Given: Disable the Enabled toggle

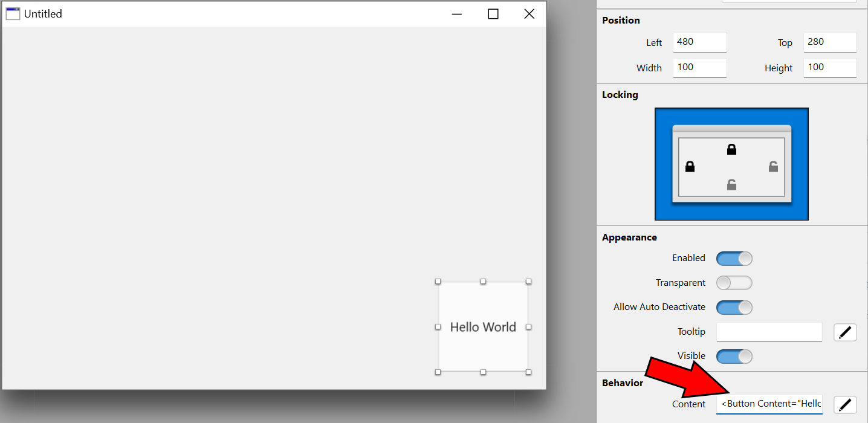Looking at the screenshot, I should point(734,258).
